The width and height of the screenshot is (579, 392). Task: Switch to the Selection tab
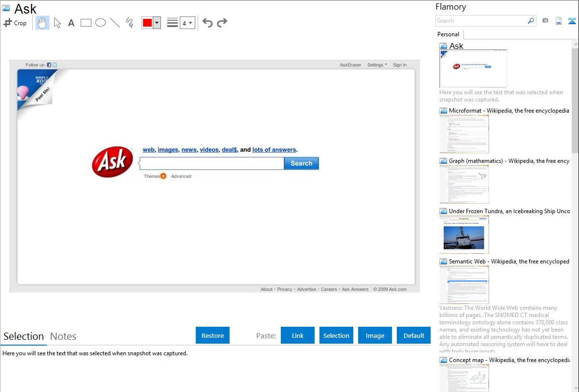[24, 336]
